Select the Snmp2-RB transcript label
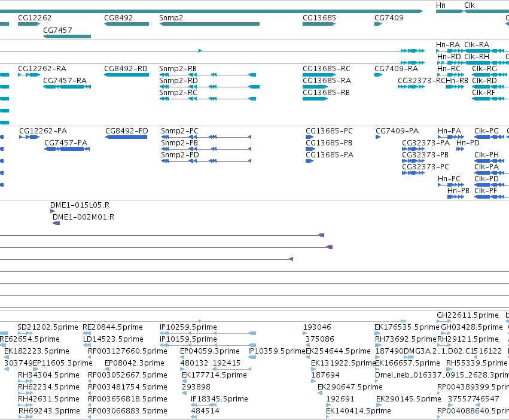 178,69
